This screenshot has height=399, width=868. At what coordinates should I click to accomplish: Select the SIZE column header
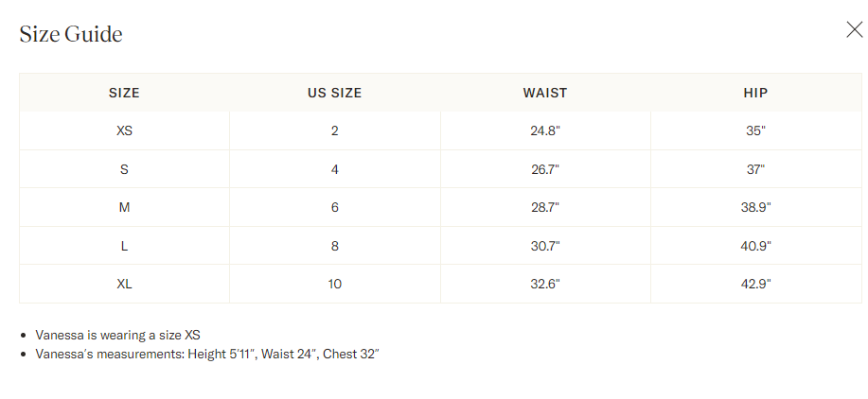(124, 93)
